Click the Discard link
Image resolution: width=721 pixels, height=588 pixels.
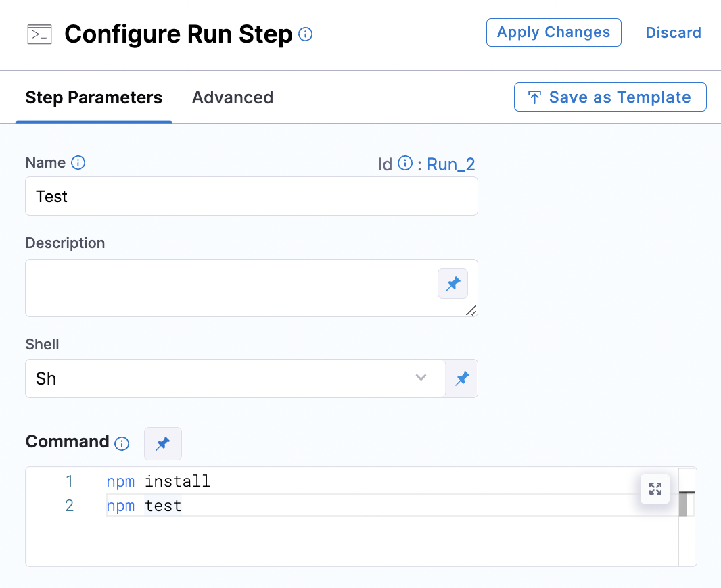click(x=673, y=32)
